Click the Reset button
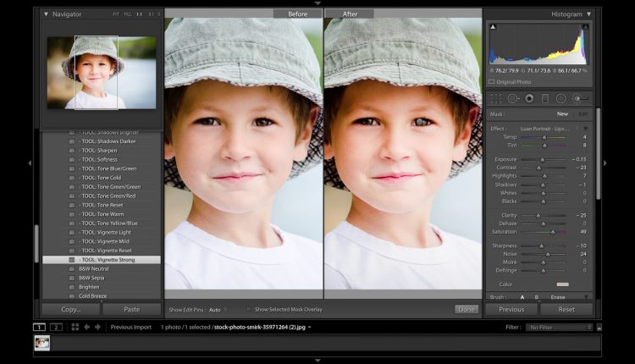Screen dimensions: 635x364 tap(566, 309)
